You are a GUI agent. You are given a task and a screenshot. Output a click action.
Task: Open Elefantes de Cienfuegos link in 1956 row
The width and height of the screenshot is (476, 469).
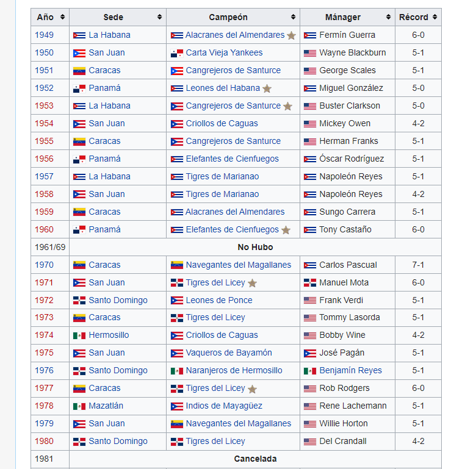pos(233,159)
